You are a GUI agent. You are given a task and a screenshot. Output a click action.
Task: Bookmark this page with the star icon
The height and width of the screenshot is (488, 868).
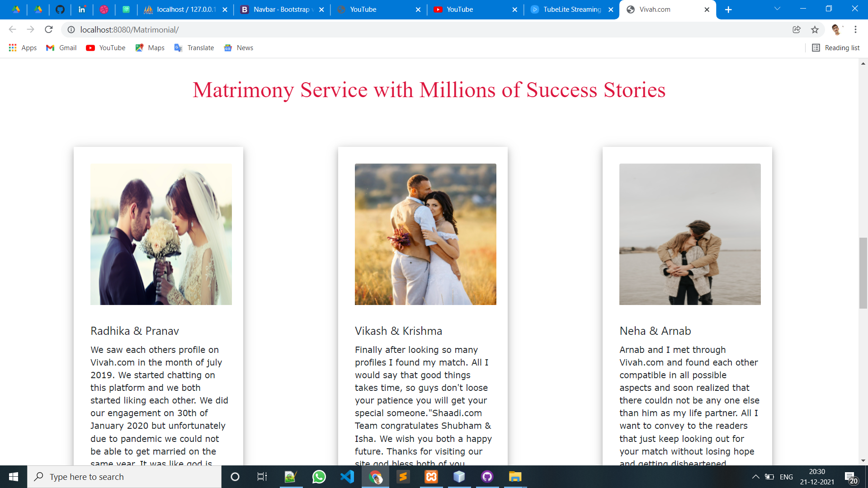(x=815, y=30)
